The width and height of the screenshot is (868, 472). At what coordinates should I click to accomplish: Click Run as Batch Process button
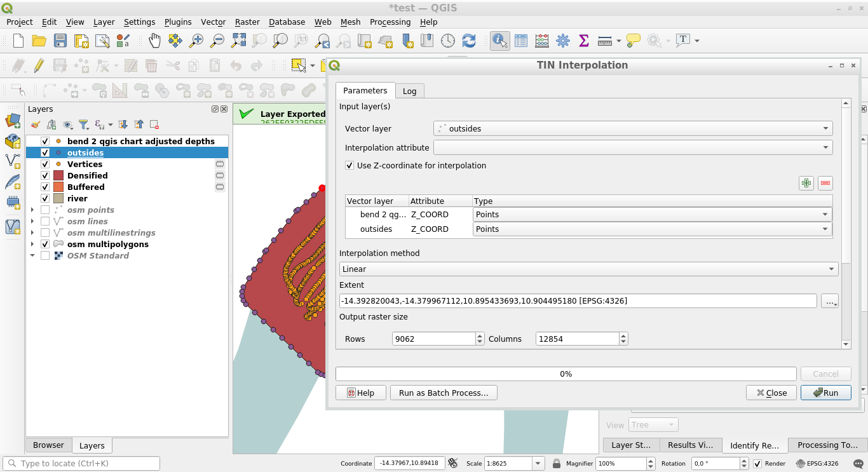(444, 393)
